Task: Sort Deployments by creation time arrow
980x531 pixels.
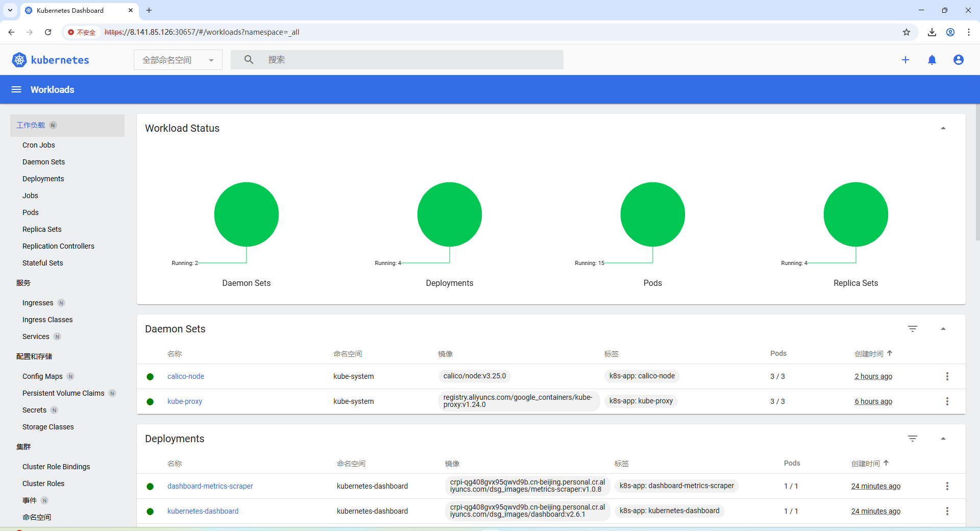Action: pyautogui.click(x=886, y=463)
